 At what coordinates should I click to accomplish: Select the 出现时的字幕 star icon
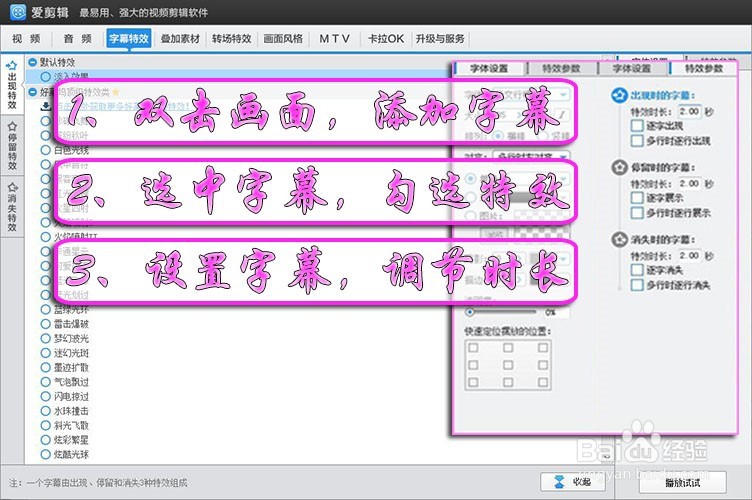619,95
